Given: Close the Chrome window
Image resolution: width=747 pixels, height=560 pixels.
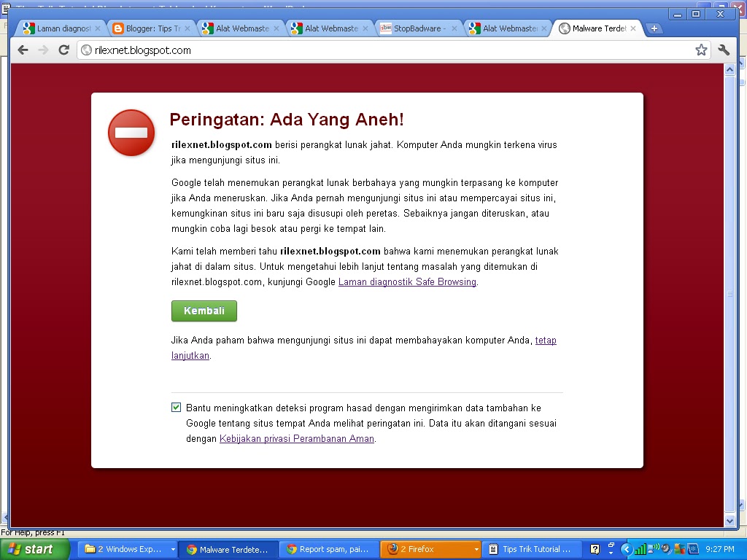Looking at the screenshot, I should tap(721, 15).
